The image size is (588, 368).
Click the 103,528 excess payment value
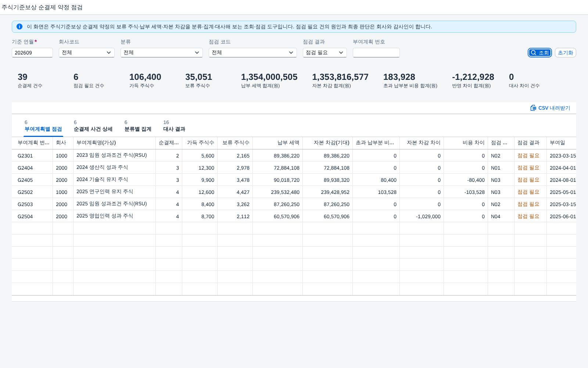click(x=387, y=192)
